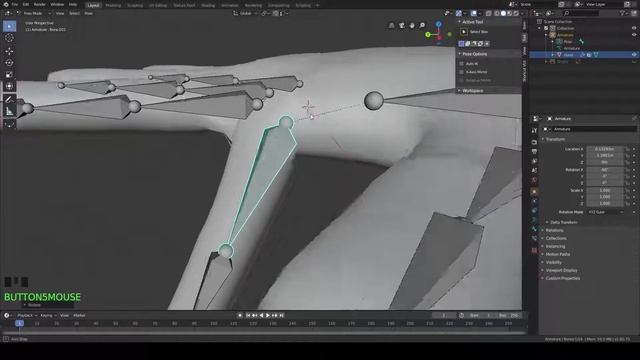Toggle visibility eye of Armature in outliner
640x360 pixels.
[634, 35]
